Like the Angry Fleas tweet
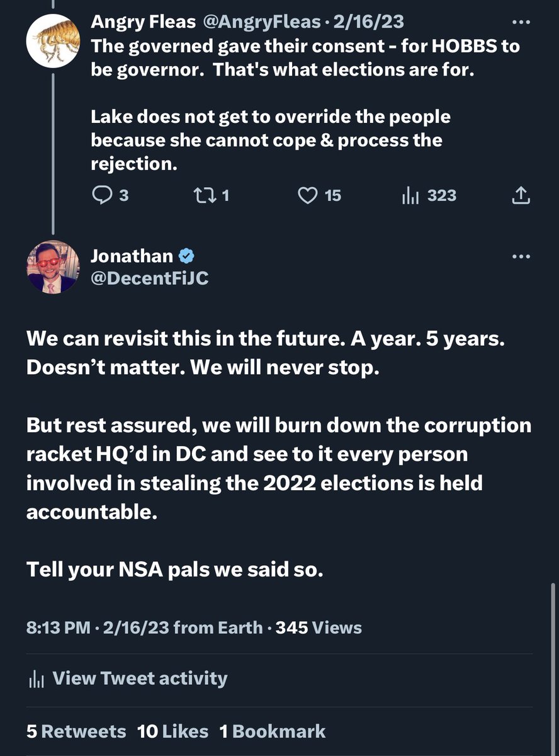The image size is (559, 756). point(307,196)
